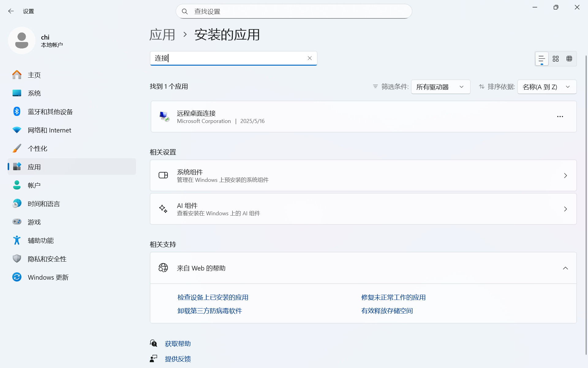This screenshot has height=368, width=588.
Task: Open AI 组件 related setting
Action: click(363, 209)
